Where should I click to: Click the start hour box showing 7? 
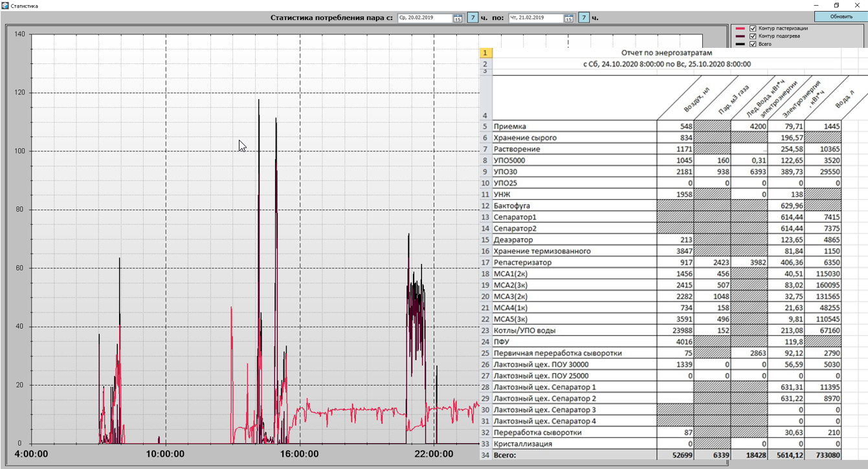pyautogui.click(x=473, y=18)
